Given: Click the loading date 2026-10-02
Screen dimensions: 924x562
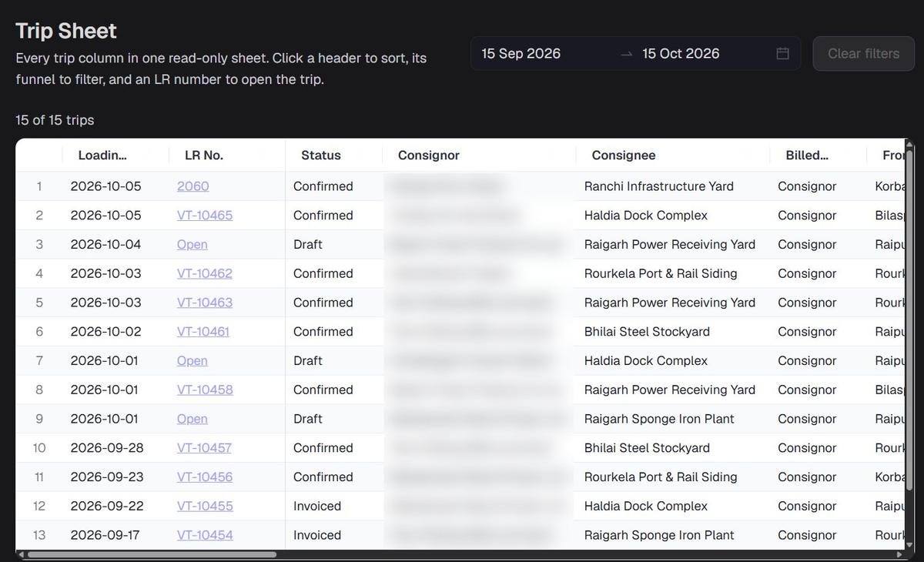Looking at the screenshot, I should click(105, 332).
